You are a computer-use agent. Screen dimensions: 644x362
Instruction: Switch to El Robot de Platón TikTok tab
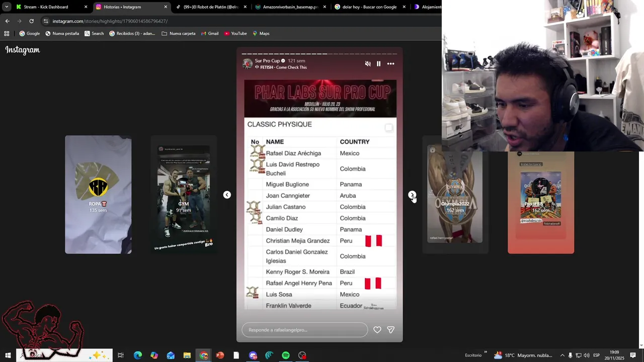pos(210,7)
